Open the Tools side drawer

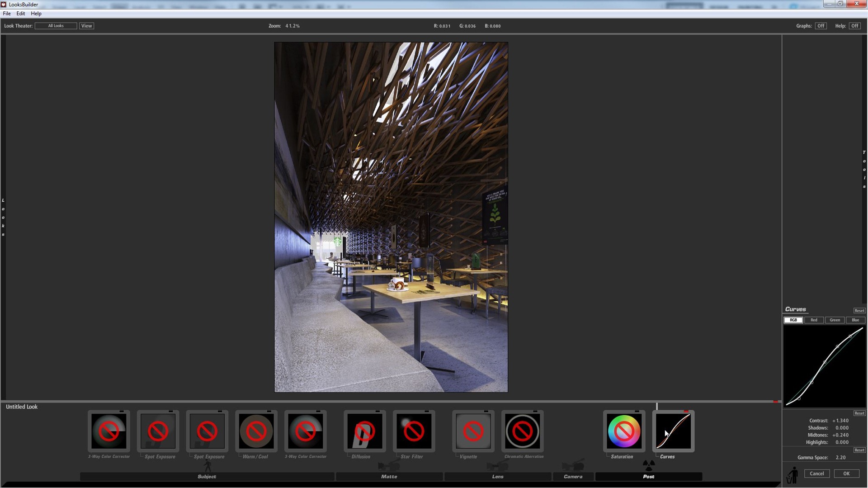[864, 169]
